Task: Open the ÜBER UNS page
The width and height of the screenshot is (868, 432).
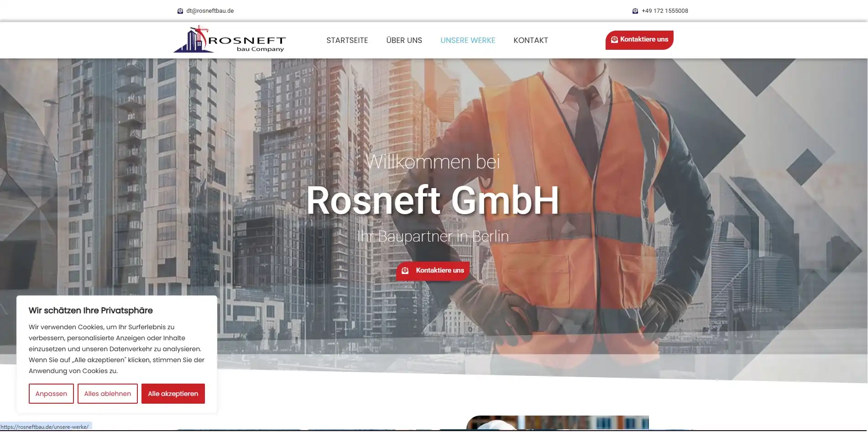Action: click(404, 40)
